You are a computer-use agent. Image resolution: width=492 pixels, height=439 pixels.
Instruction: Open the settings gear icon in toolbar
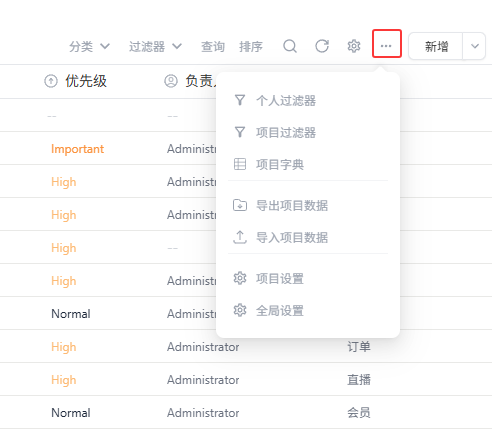[x=354, y=46]
